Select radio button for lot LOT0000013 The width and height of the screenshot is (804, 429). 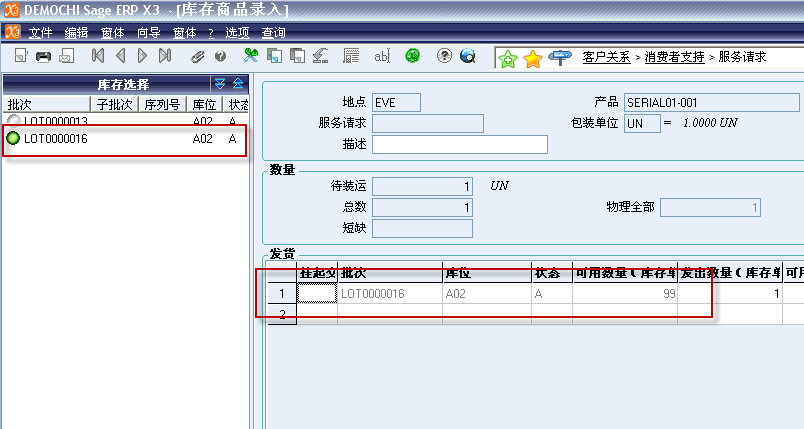[13, 121]
